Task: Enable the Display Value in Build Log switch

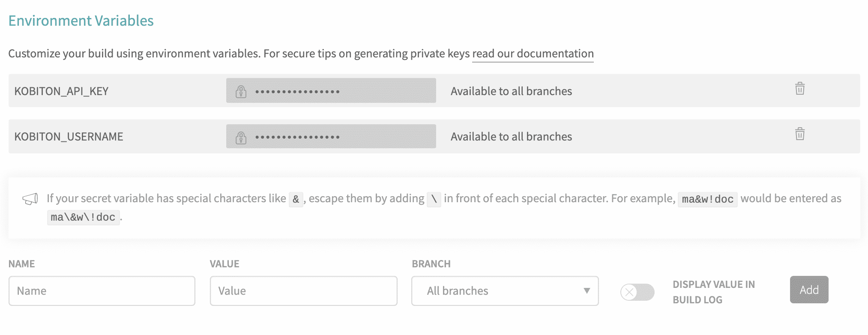Action: coord(637,292)
